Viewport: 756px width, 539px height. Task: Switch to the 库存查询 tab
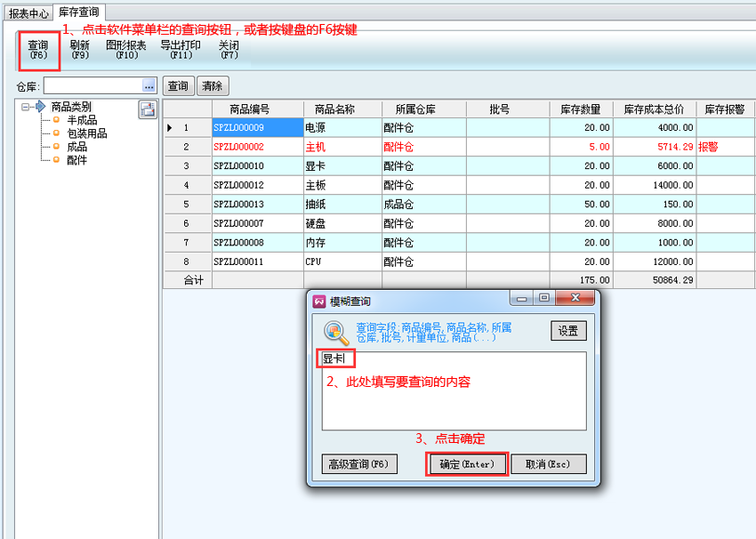[79, 13]
